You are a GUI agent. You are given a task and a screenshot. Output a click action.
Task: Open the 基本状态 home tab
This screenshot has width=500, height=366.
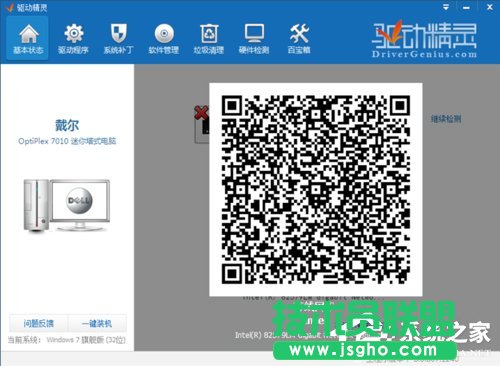click(x=28, y=39)
